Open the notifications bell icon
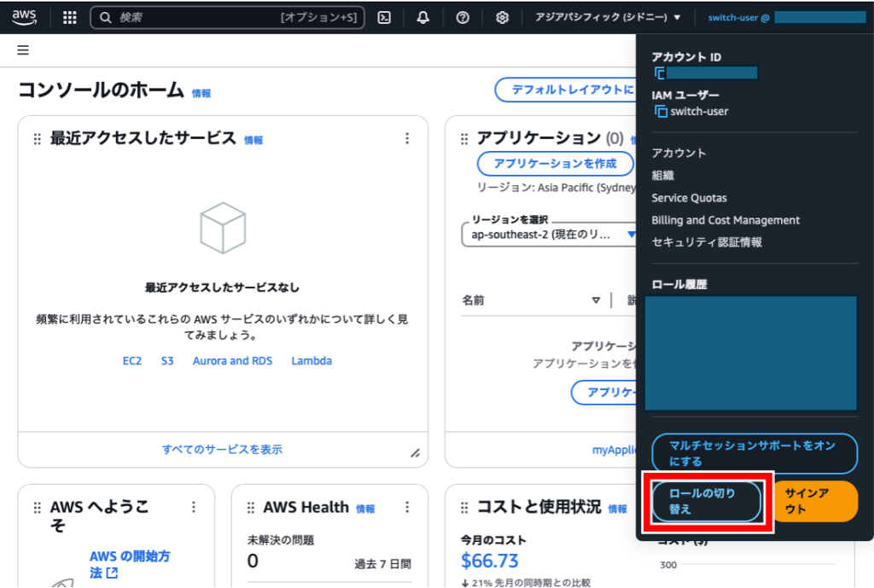This screenshot has height=588, width=874. pyautogui.click(x=422, y=18)
